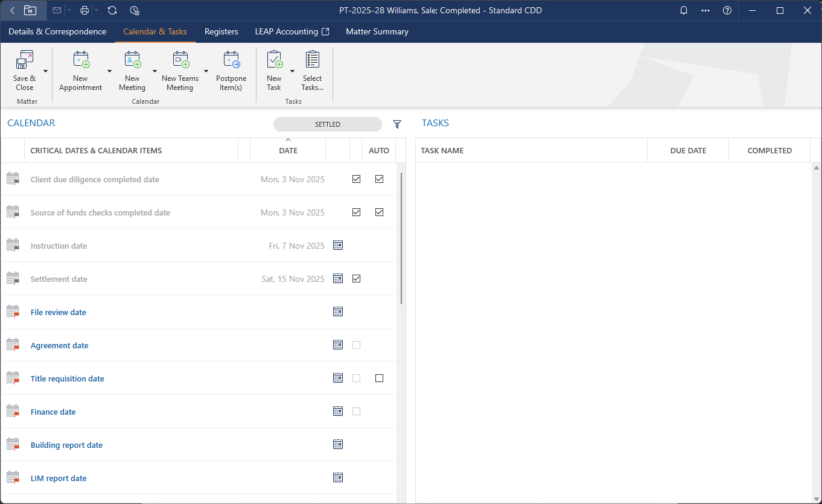Uncheck Auto for Client due diligence date
This screenshot has height=504, width=822.
379,179
